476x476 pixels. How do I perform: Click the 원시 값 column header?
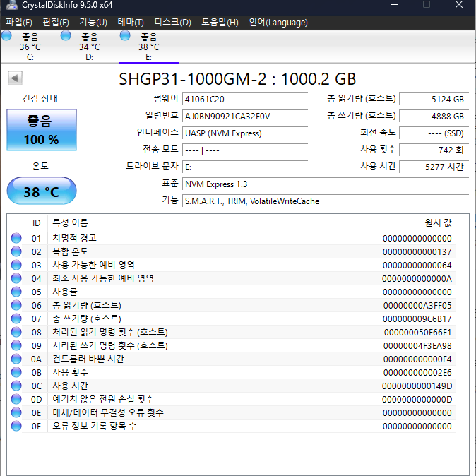407,223
